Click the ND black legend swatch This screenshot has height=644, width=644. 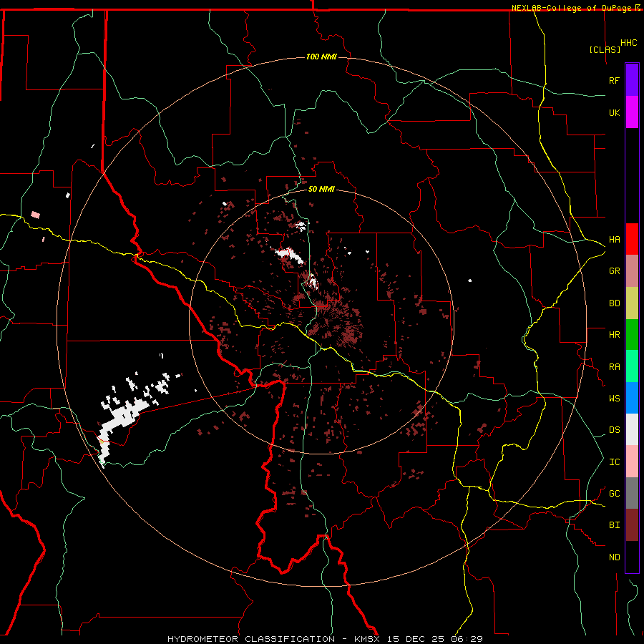pyautogui.click(x=632, y=557)
